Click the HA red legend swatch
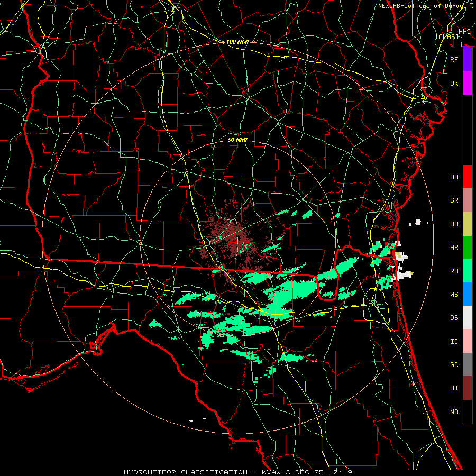 click(467, 177)
